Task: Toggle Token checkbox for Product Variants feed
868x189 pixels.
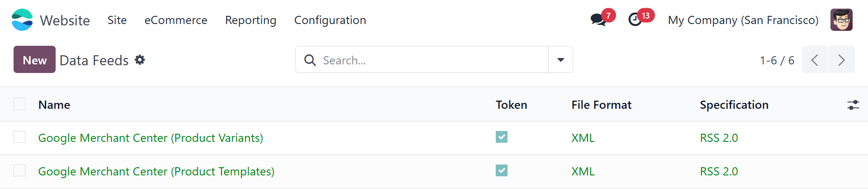Action: (501, 137)
